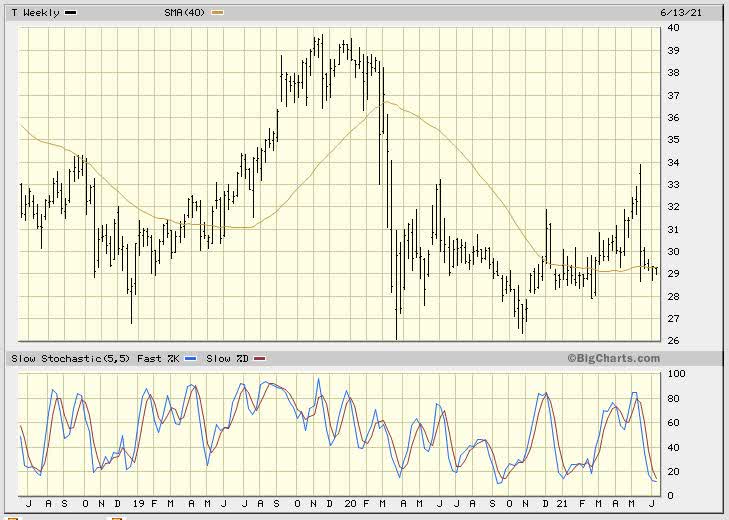
Task: Click the 0 label on the stochastic axis
Action: (670, 496)
